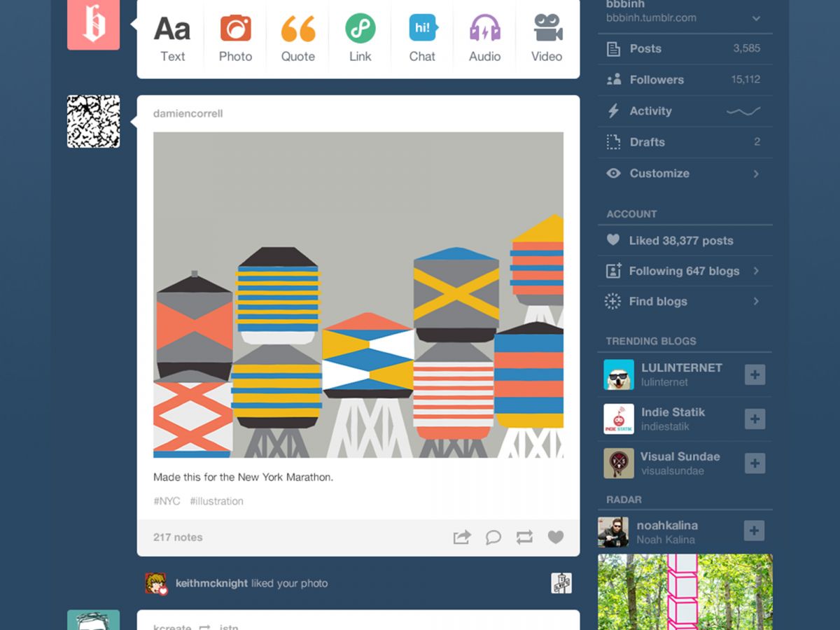
Task: Open the #illustration tag link
Action: click(216, 501)
